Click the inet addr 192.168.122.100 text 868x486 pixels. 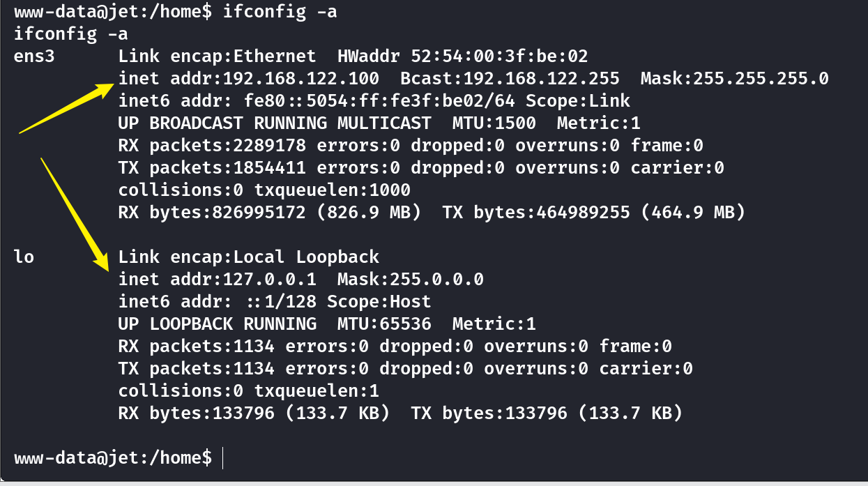(249, 78)
